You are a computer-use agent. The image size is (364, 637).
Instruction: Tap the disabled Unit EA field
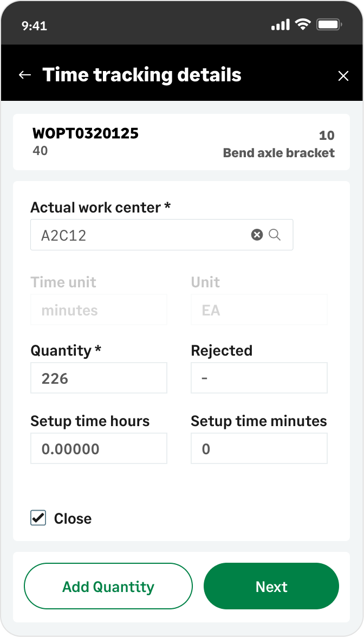coord(259,310)
